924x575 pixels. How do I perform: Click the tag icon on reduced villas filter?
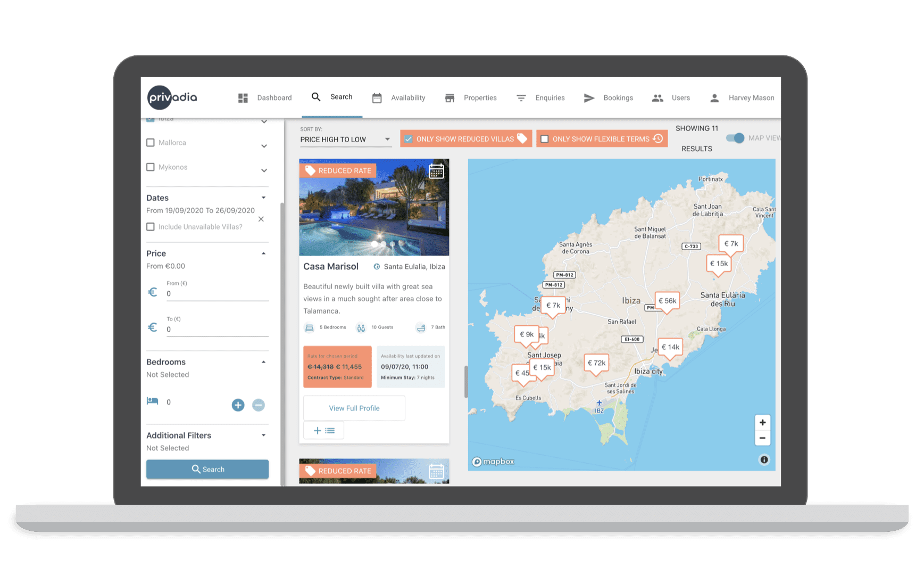coord(522,138)
